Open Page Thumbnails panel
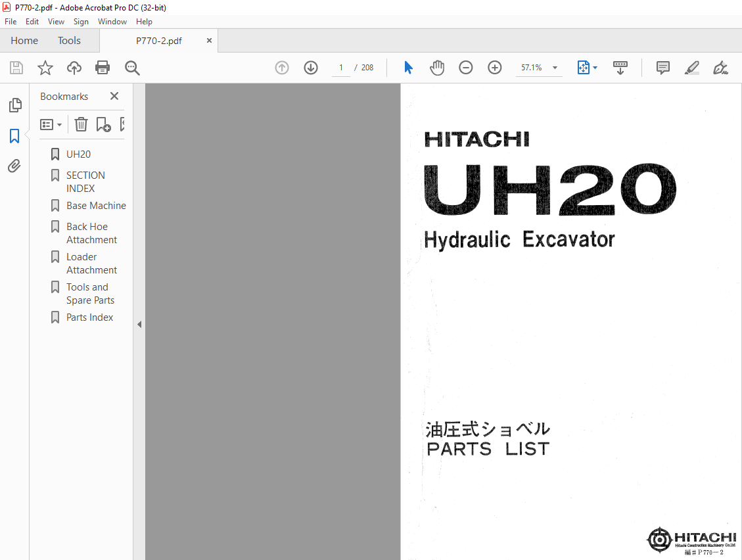Viewport: 742px width, 560px height. click(x=14, y=105)
